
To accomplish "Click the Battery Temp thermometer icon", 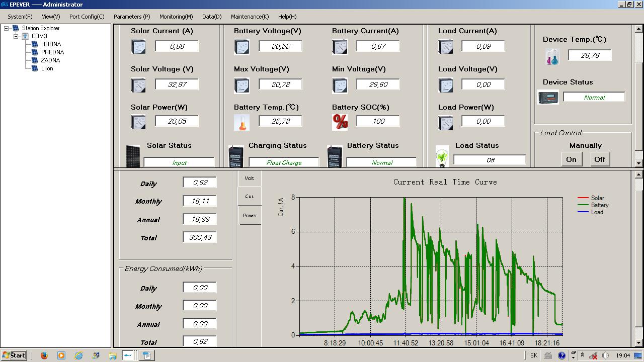I will point(242,122).
